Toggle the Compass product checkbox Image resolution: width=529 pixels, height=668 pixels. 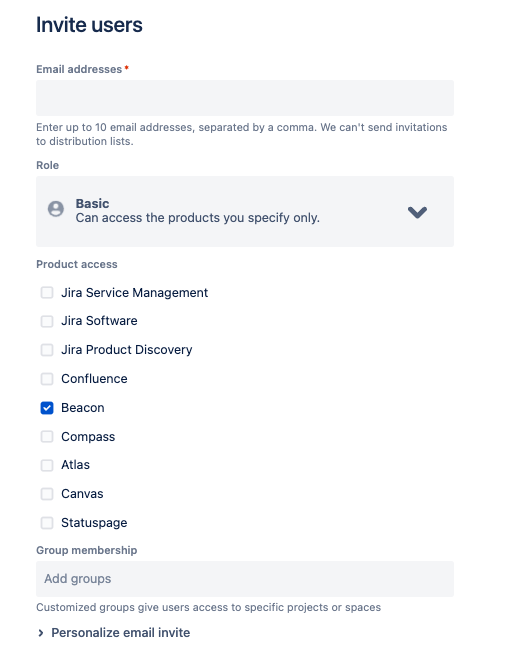click(x=47, y=437)
